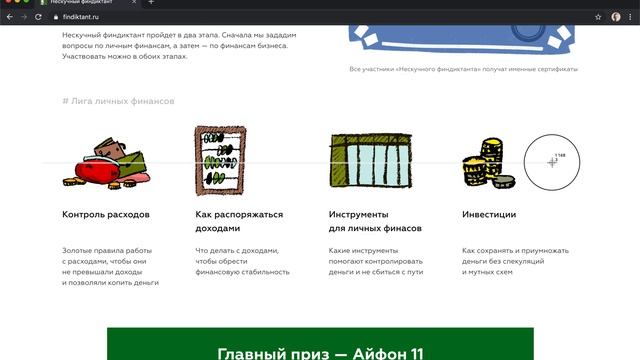This screenshot has height=360, width=640.
Task: Click the green Главный приз — Айфон 11 banner
Action: click(x=320, y=344)
